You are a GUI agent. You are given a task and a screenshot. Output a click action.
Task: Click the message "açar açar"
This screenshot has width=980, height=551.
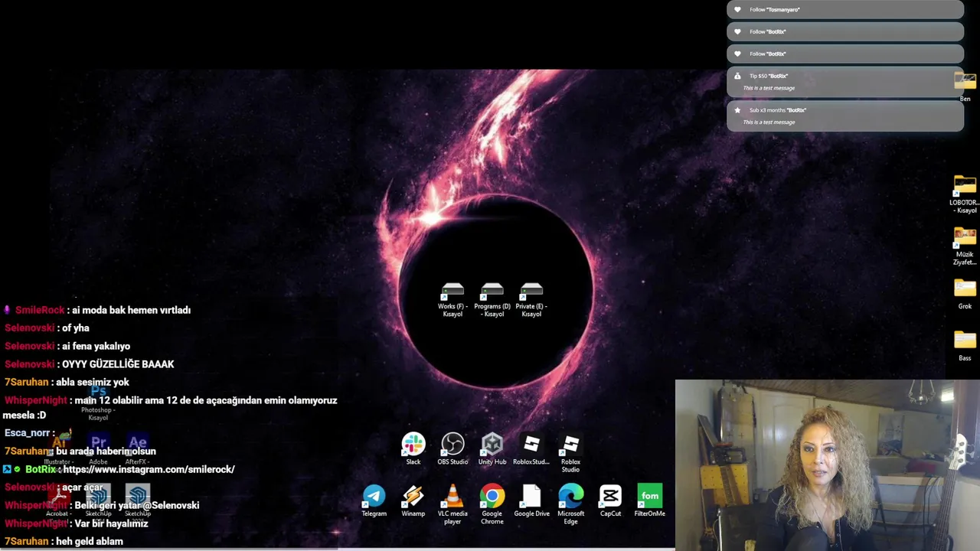pyautogui.click(x=82, y=487)
